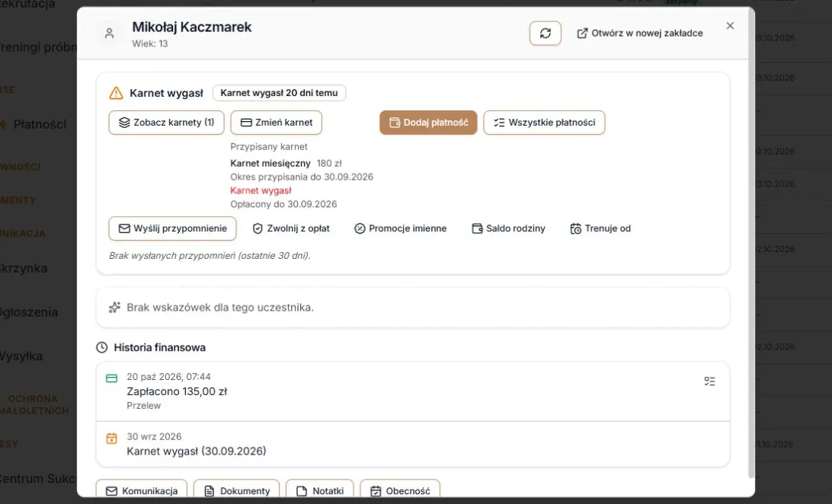Add a payment with Dodaj płatność

pos(428,123)
